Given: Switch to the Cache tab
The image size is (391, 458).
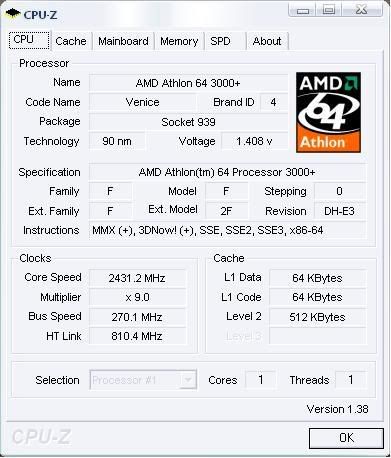Looking at the screenshot, I should pos(71,41).
